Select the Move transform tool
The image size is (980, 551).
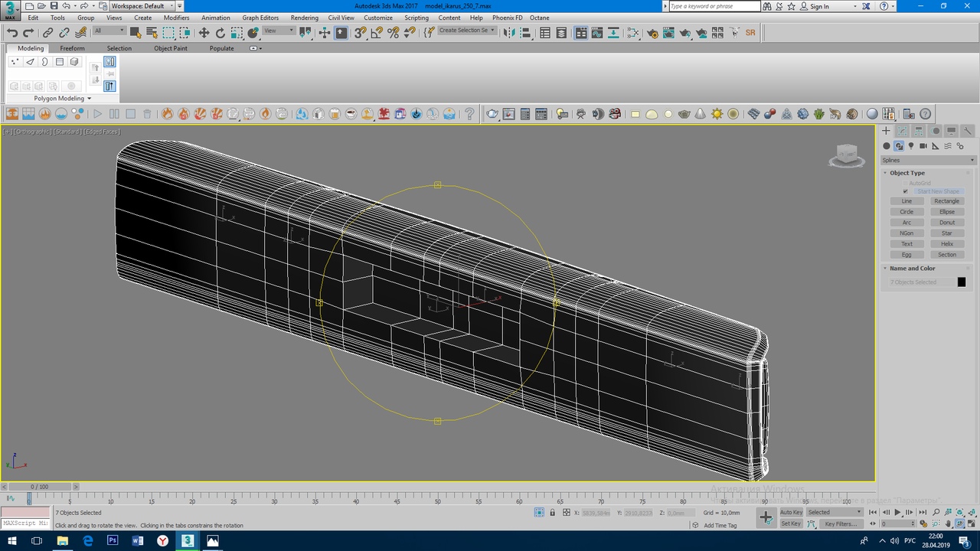click(204, 33)
